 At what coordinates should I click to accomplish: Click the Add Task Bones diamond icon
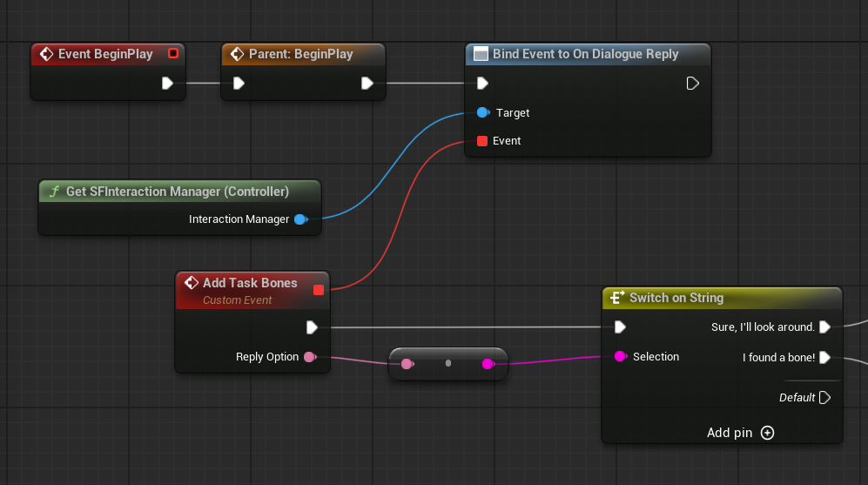pyautogui.click(x=192, y=283)
